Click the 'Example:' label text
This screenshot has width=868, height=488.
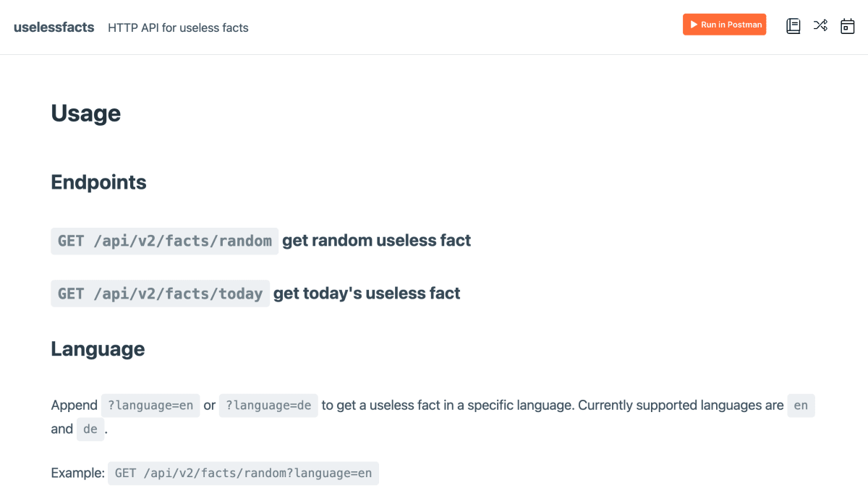[78, 474]
